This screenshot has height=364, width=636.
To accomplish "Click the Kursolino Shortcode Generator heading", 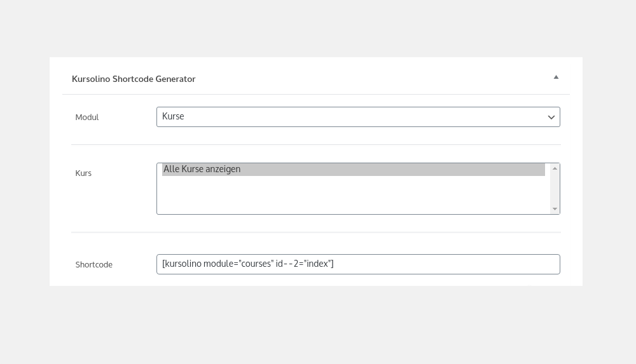I will (x=134, y=79).
